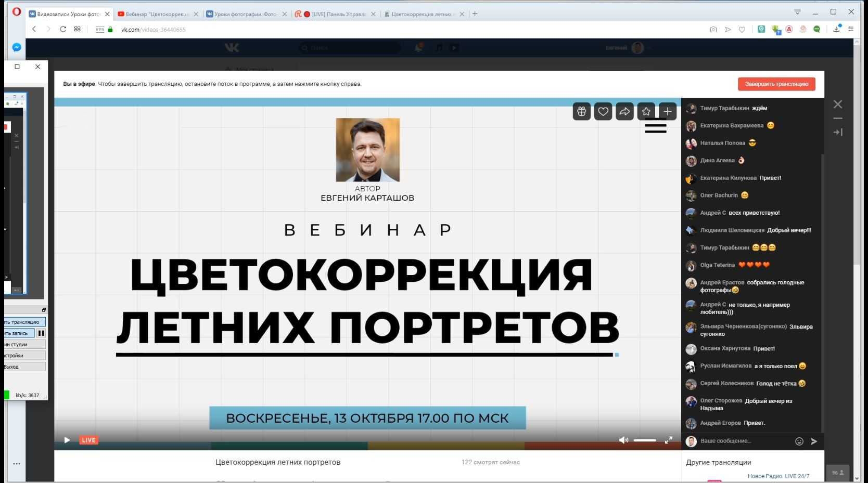The height and width of the screenshot is (483, 868).
Task: Click the chat message input field
Action: 745,441
